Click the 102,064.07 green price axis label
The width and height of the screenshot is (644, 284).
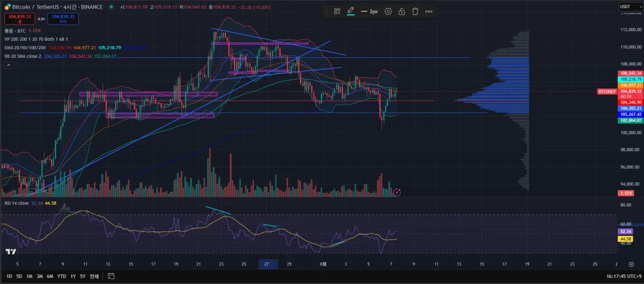coord(631,121)
